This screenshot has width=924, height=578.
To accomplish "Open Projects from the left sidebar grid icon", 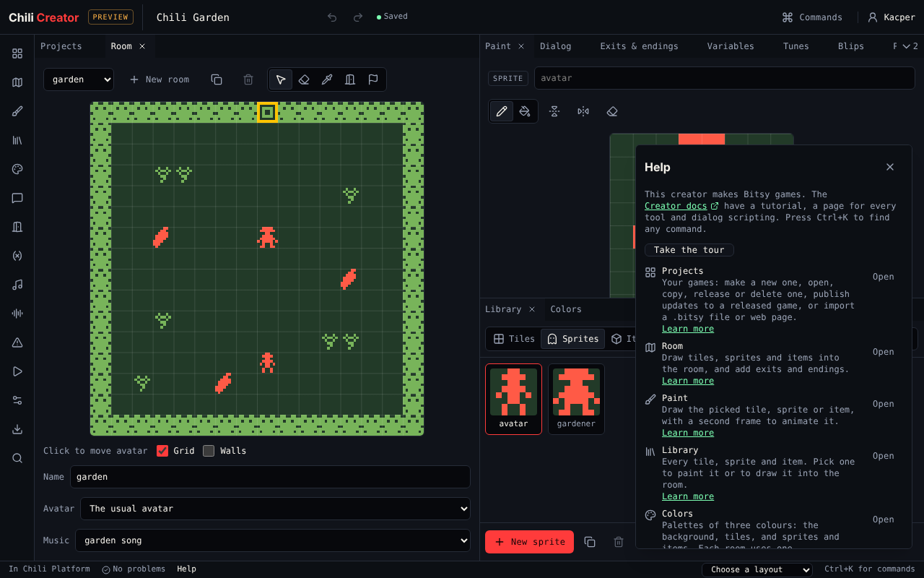I will (x=17, y=53).
